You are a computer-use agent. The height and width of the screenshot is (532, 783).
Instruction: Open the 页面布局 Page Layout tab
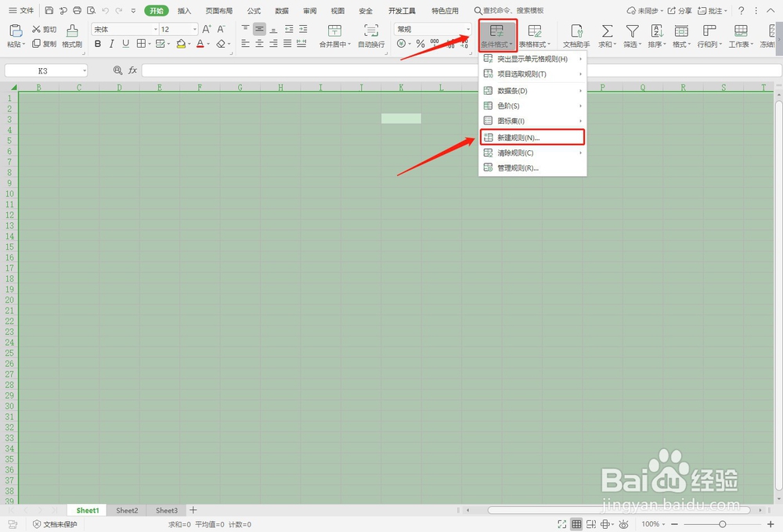click(218, 10)
